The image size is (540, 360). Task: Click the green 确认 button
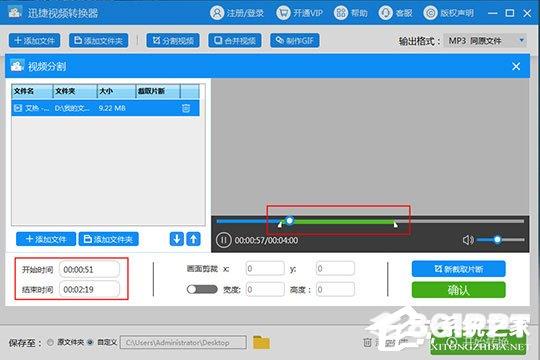pos(458,290)
